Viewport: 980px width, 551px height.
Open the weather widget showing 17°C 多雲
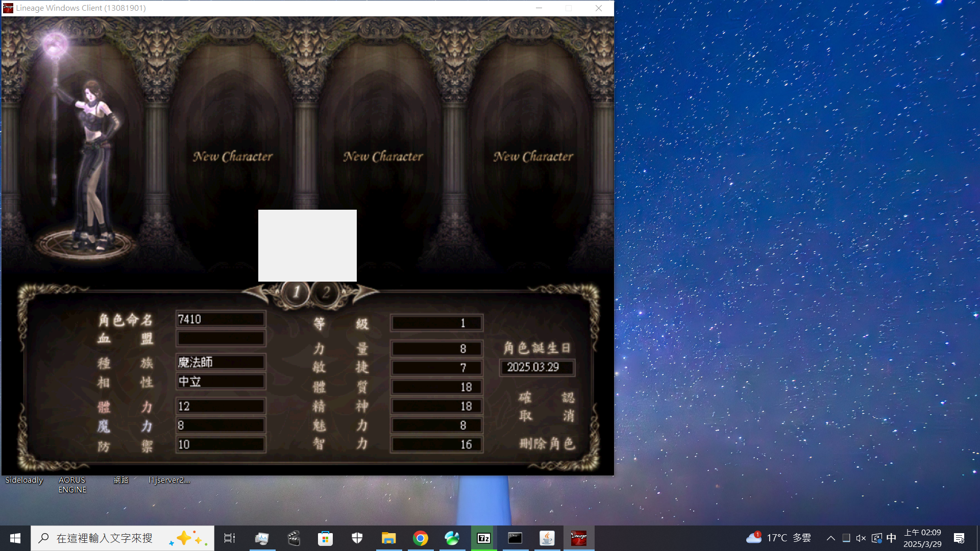[x=779, y=538]
